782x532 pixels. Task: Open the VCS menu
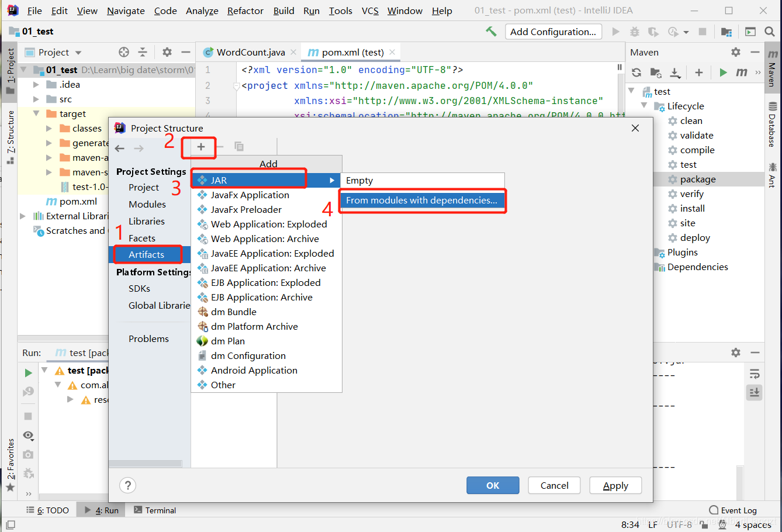[x=370, y=11]
